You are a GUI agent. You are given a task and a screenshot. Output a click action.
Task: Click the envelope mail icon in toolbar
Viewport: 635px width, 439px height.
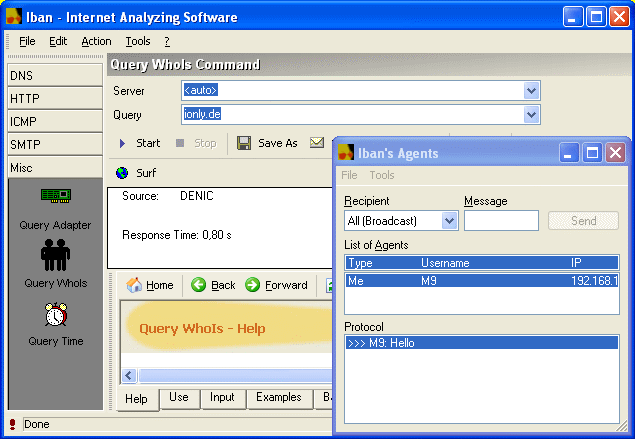[x=317, y=142]
